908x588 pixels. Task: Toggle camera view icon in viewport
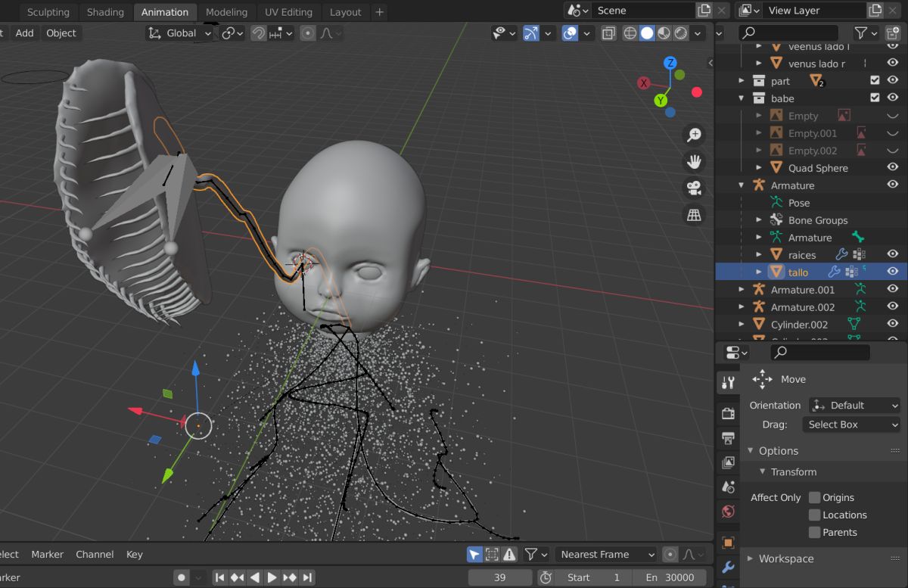693,188
